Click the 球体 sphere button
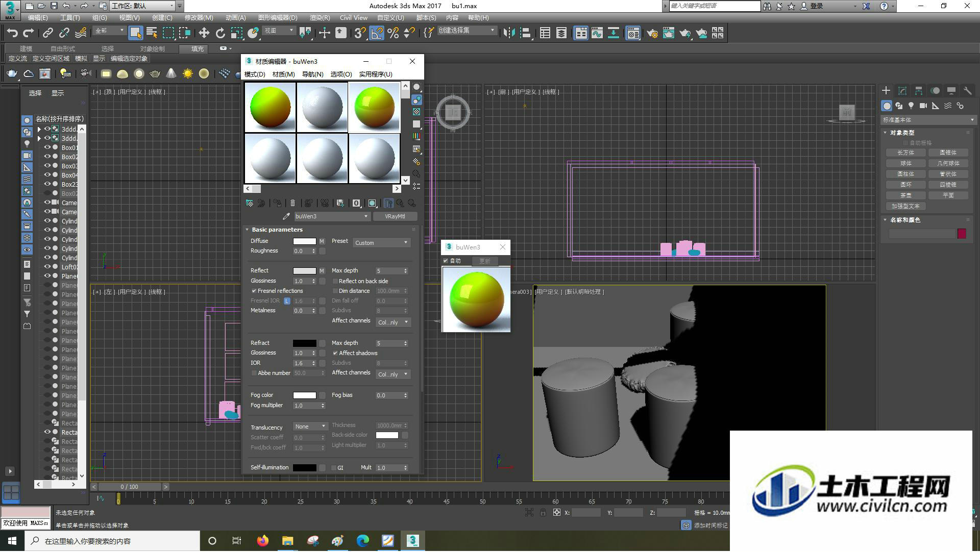 (906, 163)
